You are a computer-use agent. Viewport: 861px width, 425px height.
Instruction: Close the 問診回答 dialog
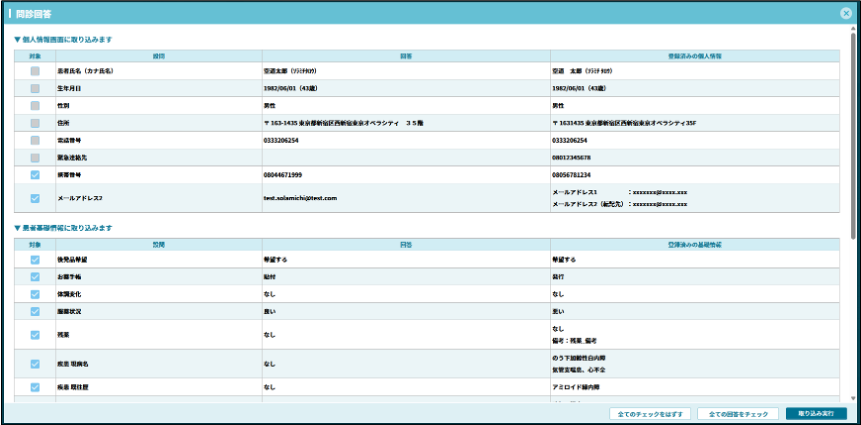coord(846,13)
